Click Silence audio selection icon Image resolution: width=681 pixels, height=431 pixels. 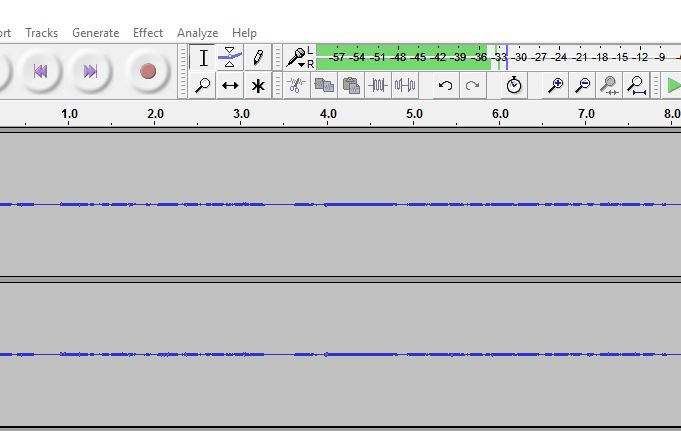pyautogui.click(x=405, y=85)
